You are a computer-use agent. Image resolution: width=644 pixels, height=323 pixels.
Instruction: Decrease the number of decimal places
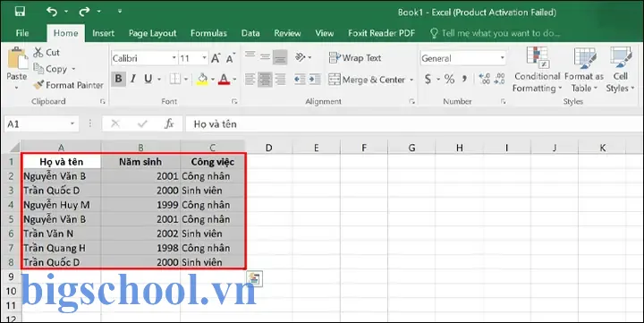point(499,79)
